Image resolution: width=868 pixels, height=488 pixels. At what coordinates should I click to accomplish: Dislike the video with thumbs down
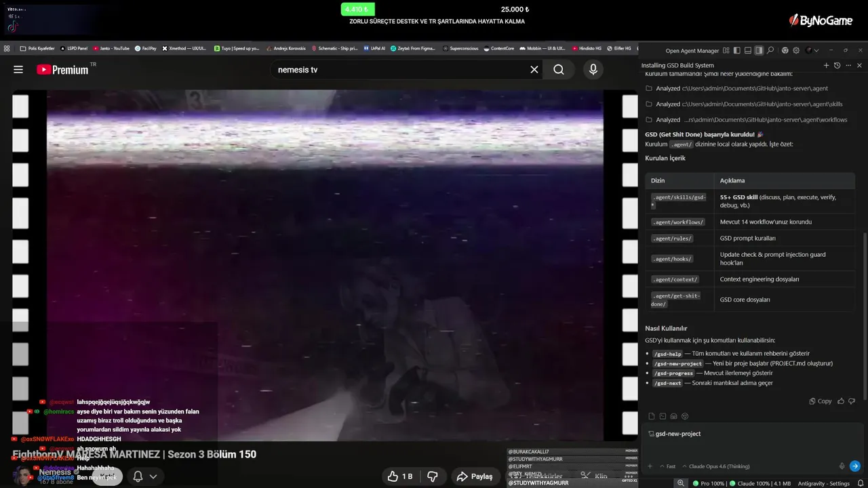433,476
